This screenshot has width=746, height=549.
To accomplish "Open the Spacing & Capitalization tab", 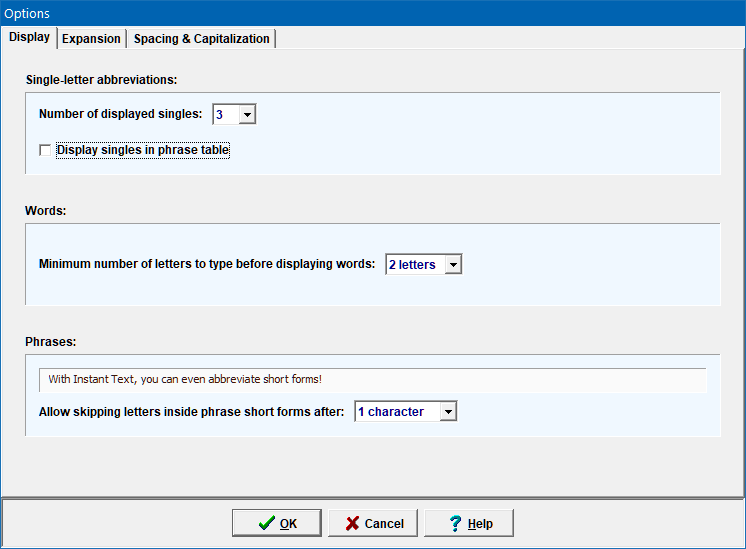I will pos(201,39).
